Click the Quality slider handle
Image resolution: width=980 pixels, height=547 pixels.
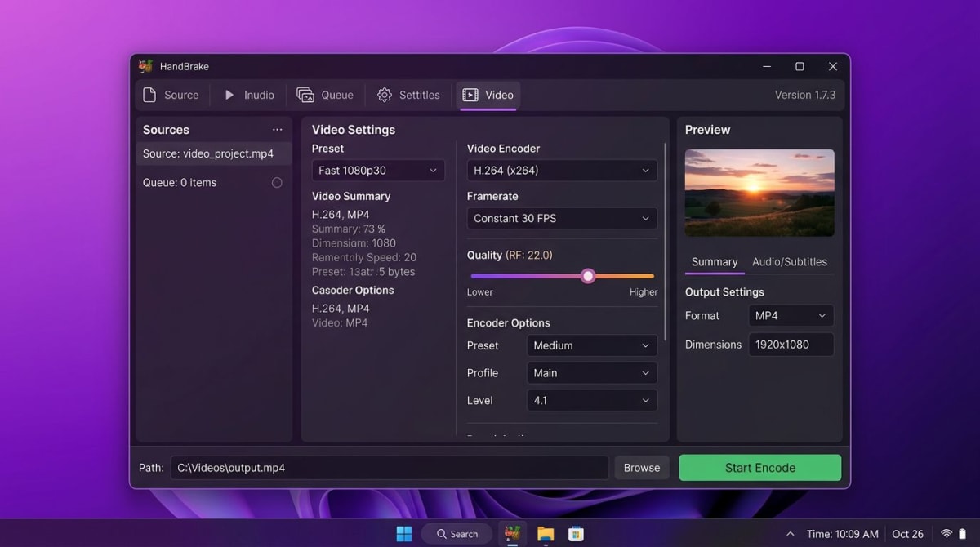pos(588,276)
